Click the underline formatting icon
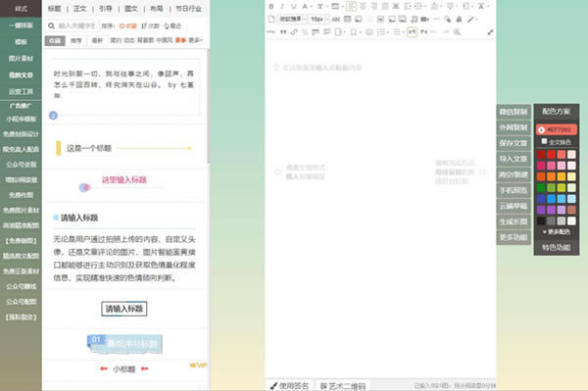Screen dimensions: 588x391 pos(294,7)
